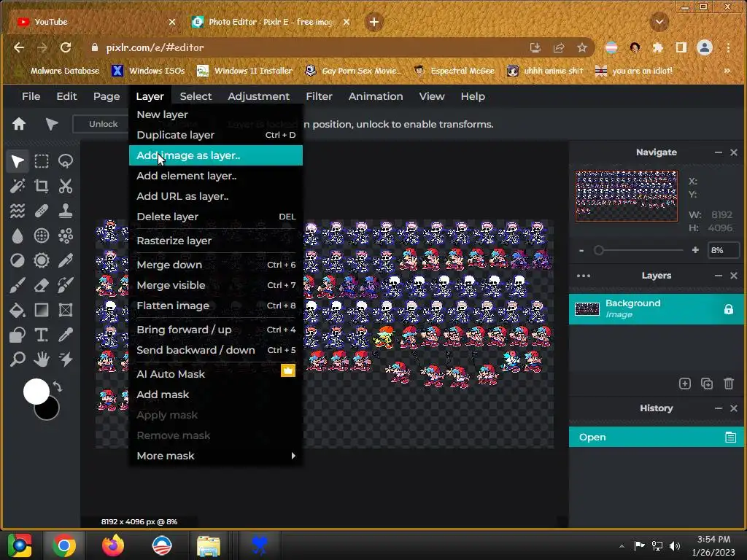Select the Blur droplet tool
Image resolution: width=747 pixels, height=560 pixels.
(18, 236)
